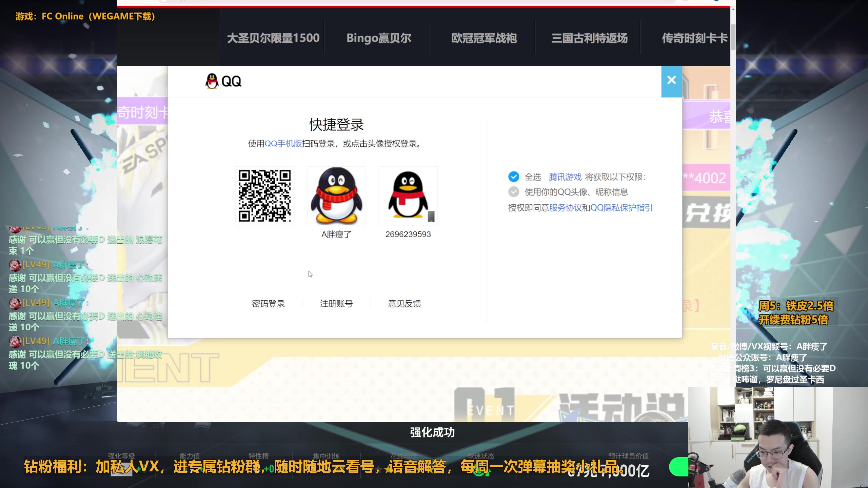Open the "三国古利特返场" page
Viewport: 868px width, 488px height.
click(590, 38)
